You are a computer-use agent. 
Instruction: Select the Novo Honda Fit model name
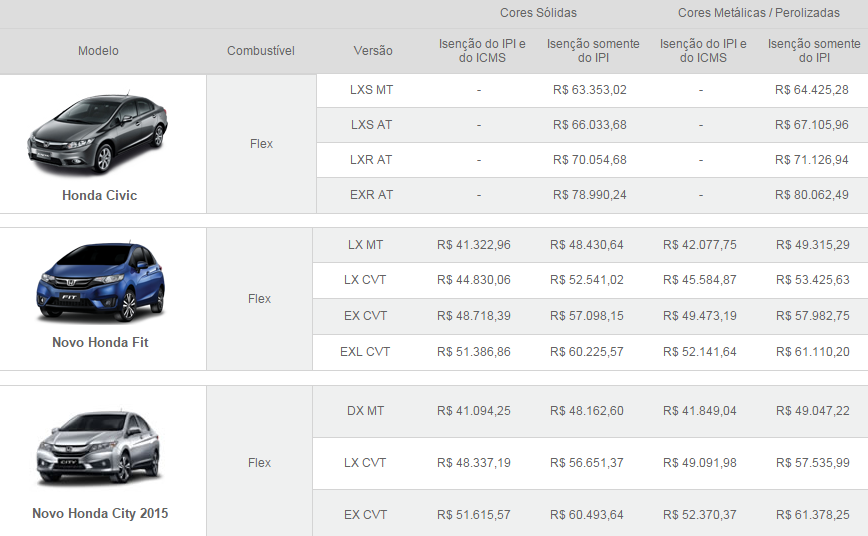point(100,342)
